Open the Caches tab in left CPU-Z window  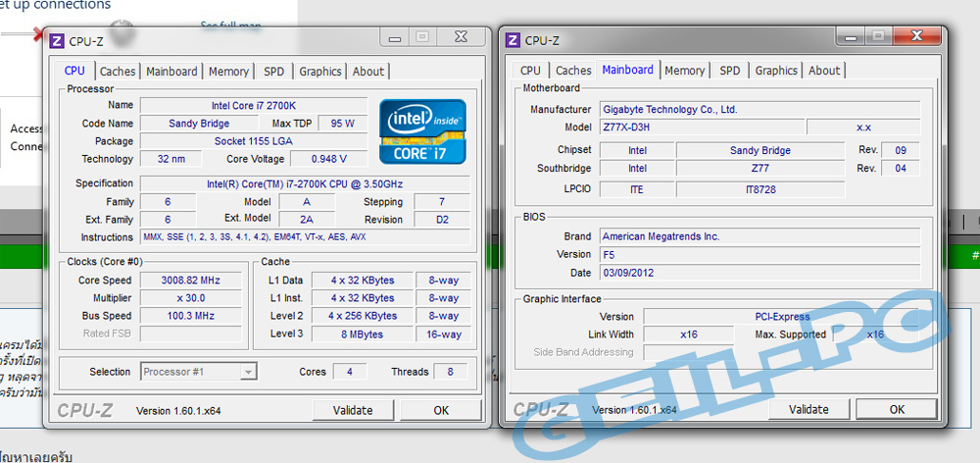click(118, 72)
